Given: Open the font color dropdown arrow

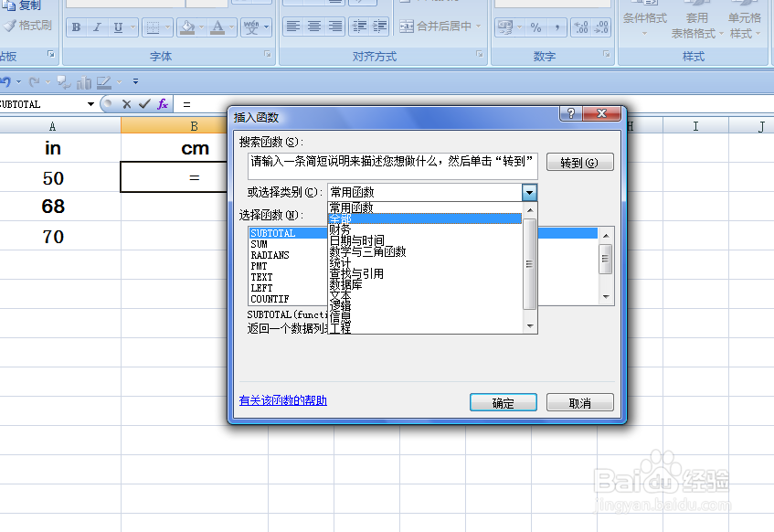Looking at the screenshot, I should (232, 27).
